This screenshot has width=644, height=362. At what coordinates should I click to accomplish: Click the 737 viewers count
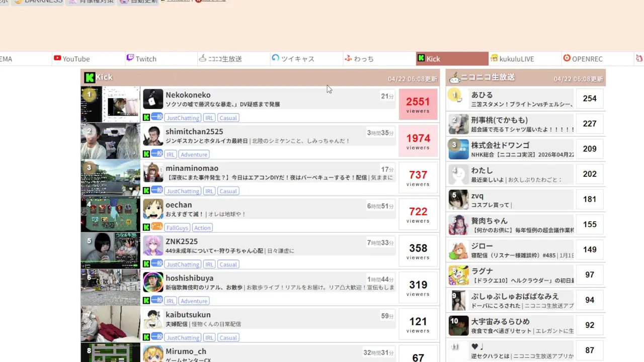point(418,178)
